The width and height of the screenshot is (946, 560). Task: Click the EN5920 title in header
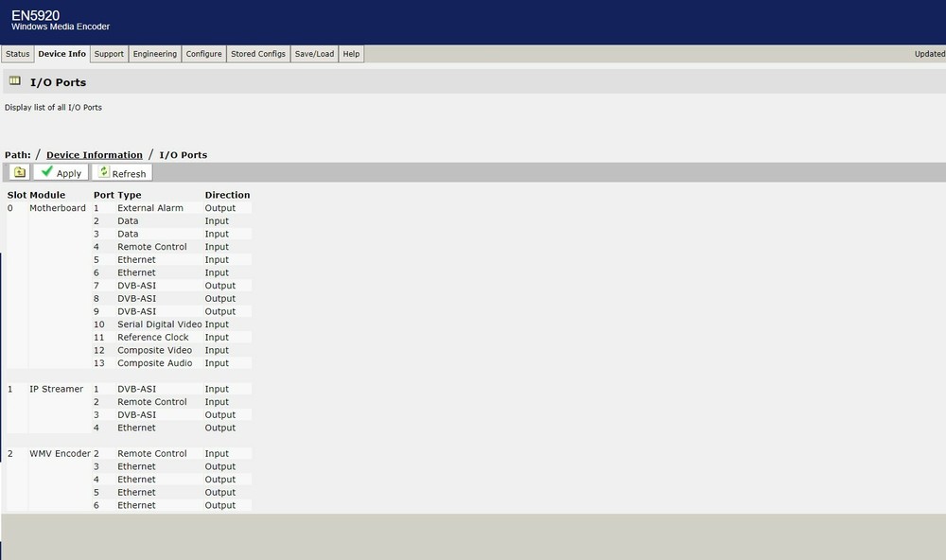click(x=36, y=15)
